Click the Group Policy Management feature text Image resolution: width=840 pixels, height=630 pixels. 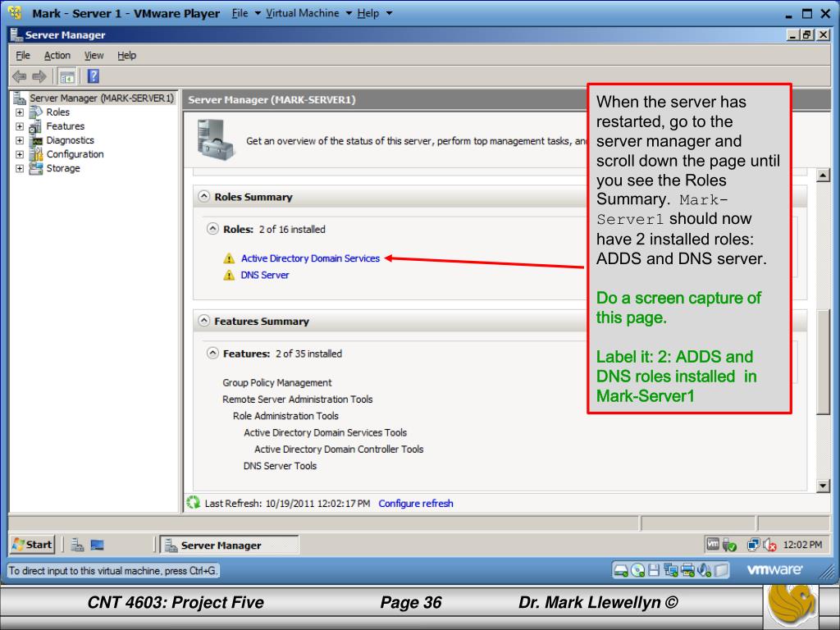tap(277, 383)
